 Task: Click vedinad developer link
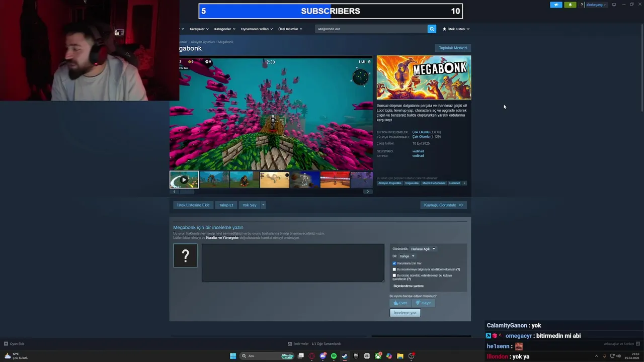tap(418, 151)
